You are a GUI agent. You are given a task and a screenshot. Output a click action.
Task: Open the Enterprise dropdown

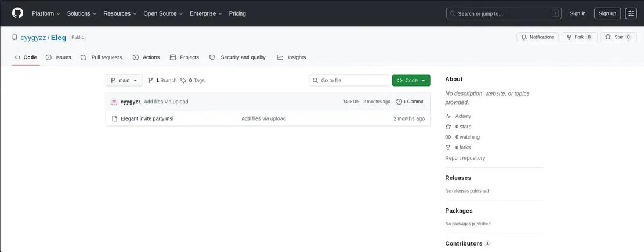pos(206,13)
